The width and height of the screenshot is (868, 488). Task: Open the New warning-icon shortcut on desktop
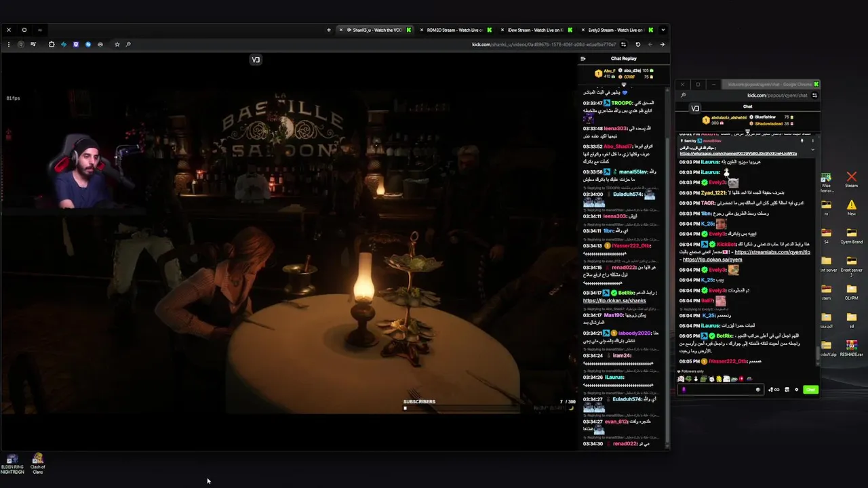point(851,207)
